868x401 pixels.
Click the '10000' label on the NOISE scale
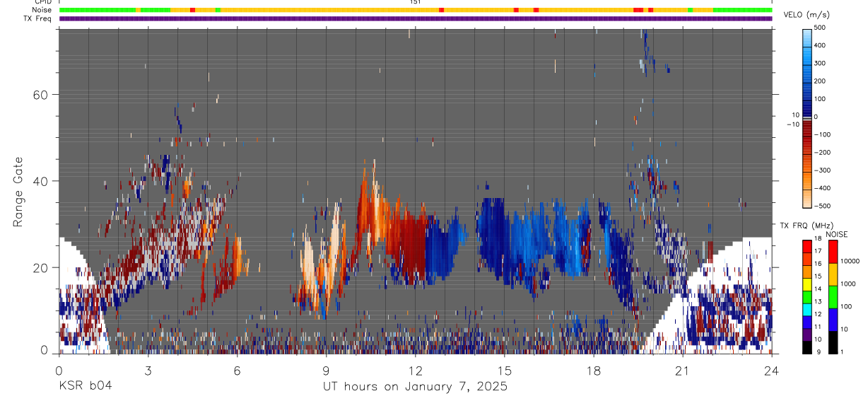(x=850, y=261)
